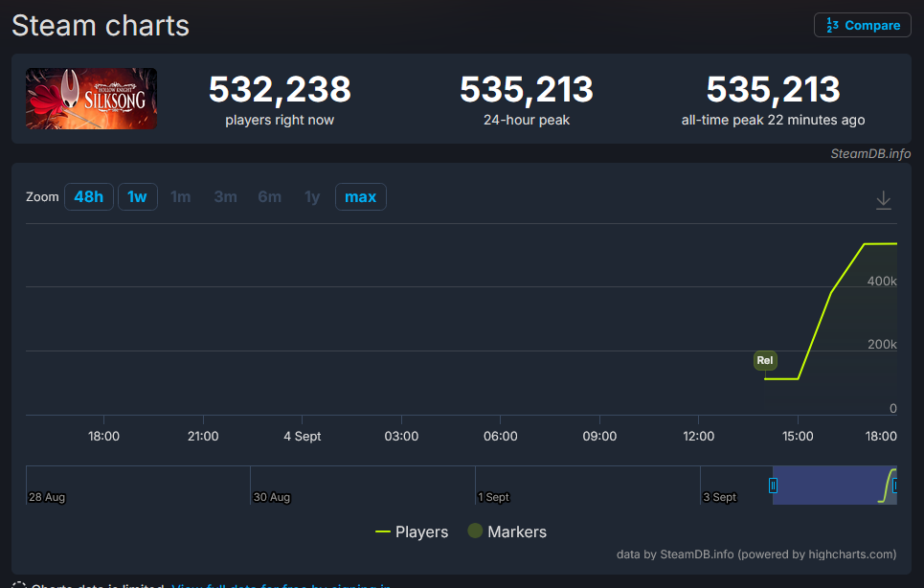Click the Compare button
Image resolution: width=924 pixels, height=588 pixels.
(x=862, y=25)
